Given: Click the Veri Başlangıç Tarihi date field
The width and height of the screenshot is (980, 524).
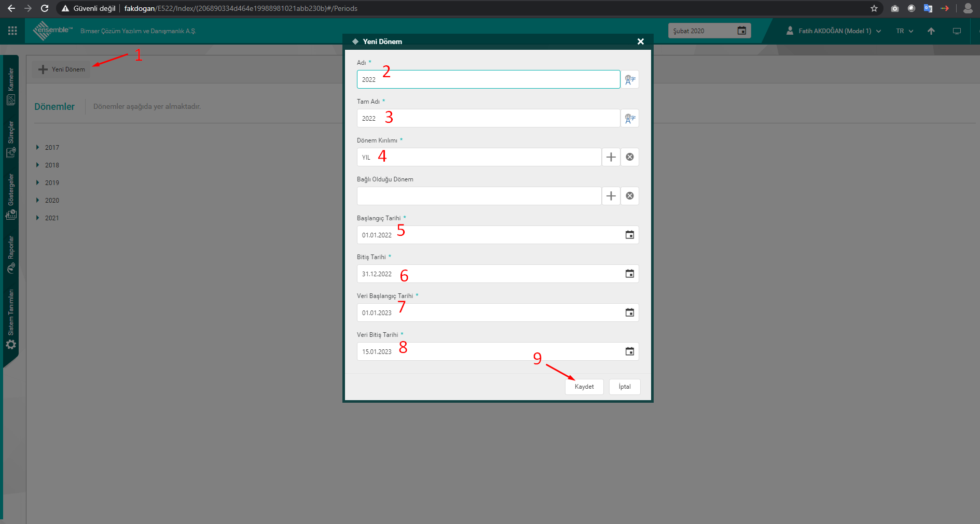Looking at the screenshot, I should coord(498,313).
